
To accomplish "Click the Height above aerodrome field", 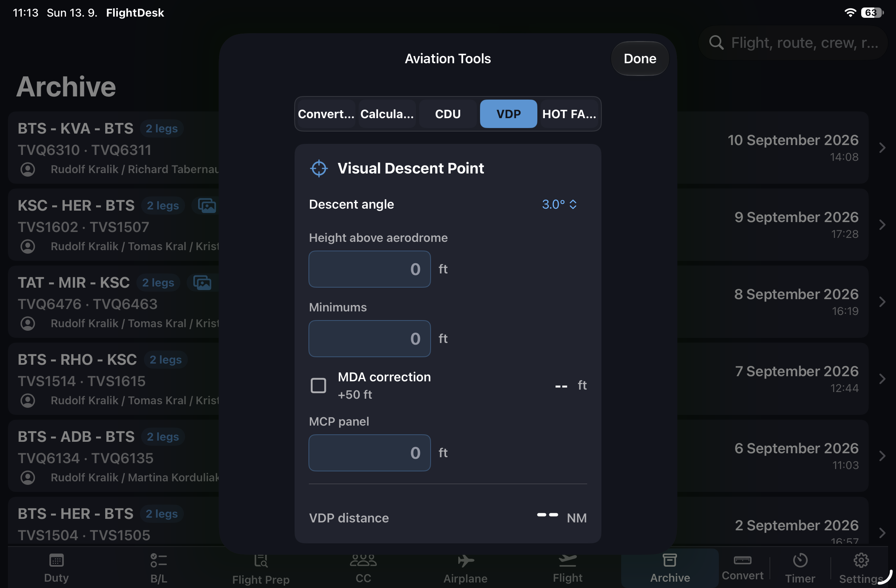I will 370,269.
